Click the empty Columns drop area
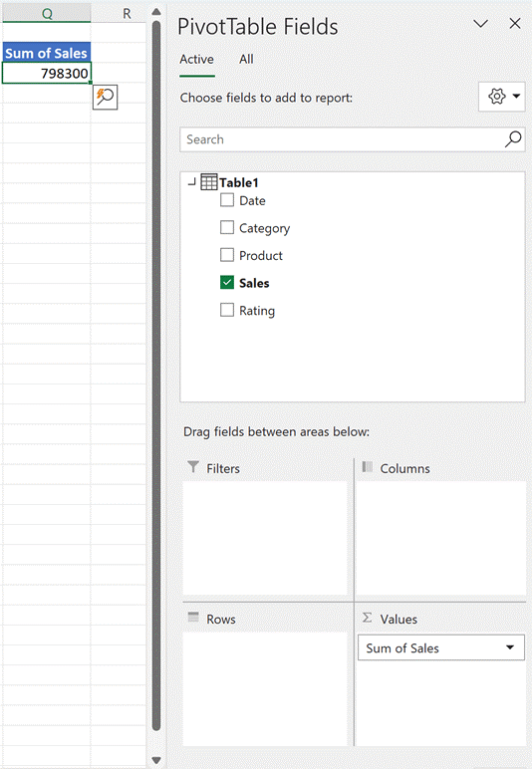This screenshot has width=532, height=769. coord(440,538)
